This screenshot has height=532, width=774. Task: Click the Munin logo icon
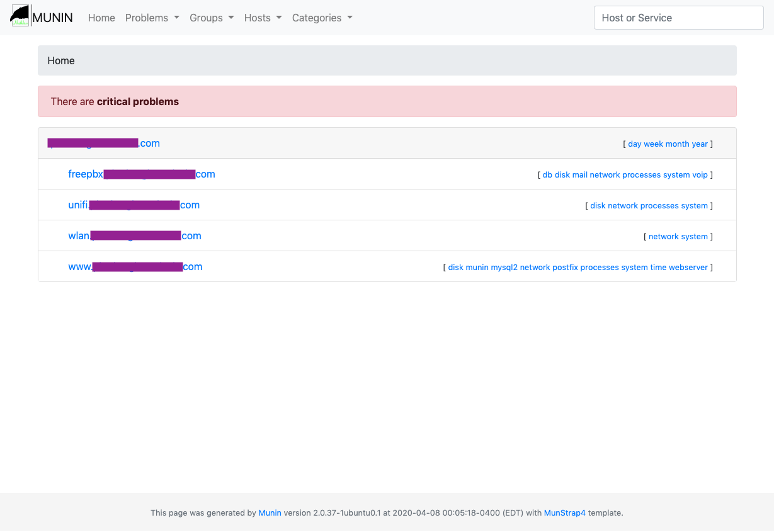21,16
